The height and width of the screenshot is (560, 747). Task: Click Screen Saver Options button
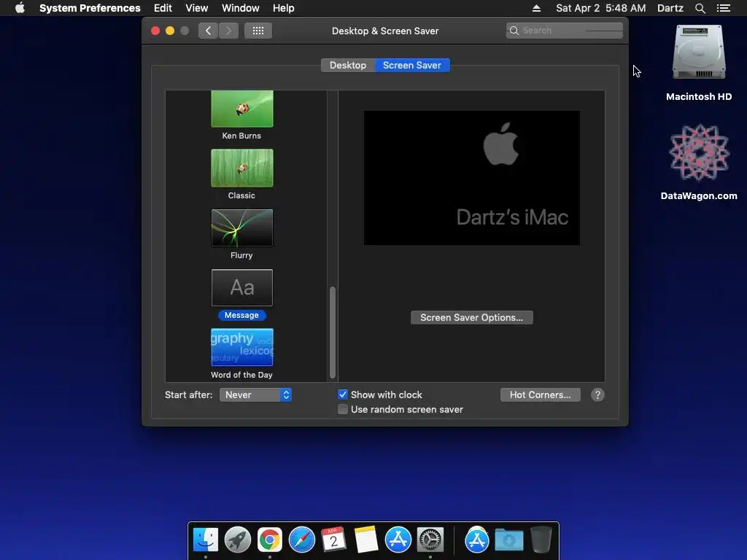[x=472, y=318]
